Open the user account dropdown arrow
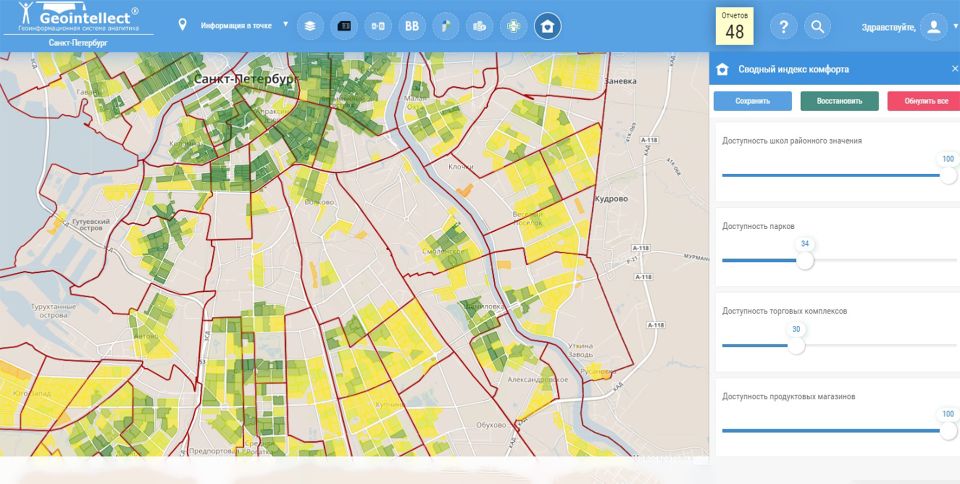 (x=955, y=27)
